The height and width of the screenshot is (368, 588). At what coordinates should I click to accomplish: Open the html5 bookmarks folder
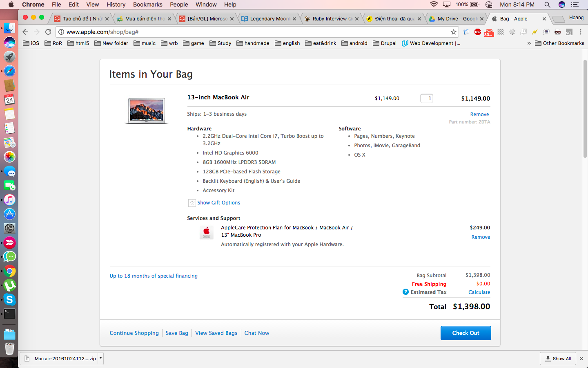click(78, 43)
